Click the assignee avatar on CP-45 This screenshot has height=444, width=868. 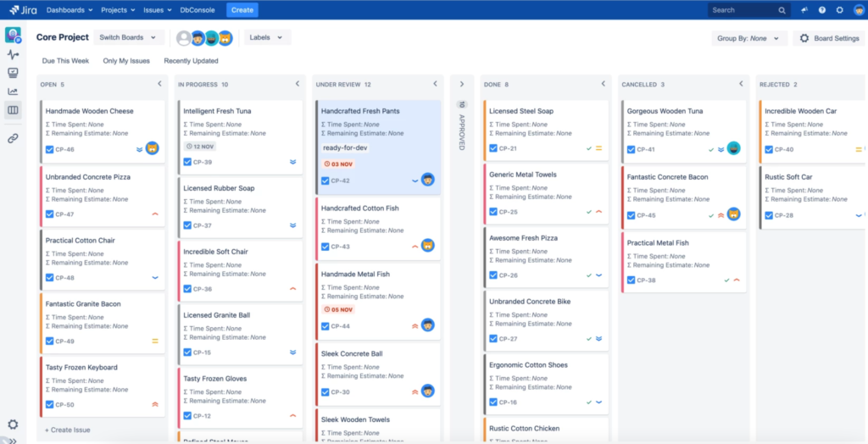(x=733, y=214)
